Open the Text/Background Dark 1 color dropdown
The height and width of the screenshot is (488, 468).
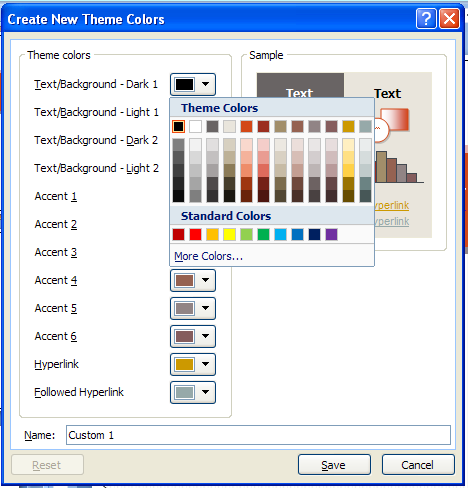click(x=193, y=84)
